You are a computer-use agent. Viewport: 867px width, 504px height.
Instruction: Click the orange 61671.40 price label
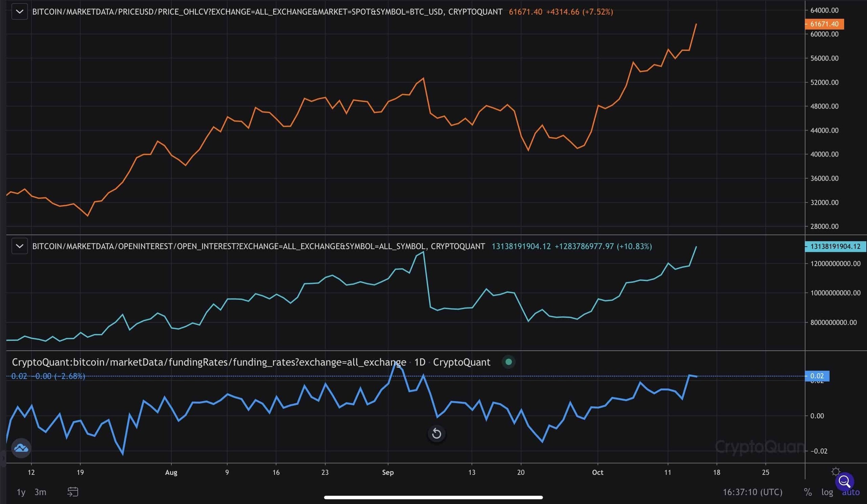(x=824, y=24)
